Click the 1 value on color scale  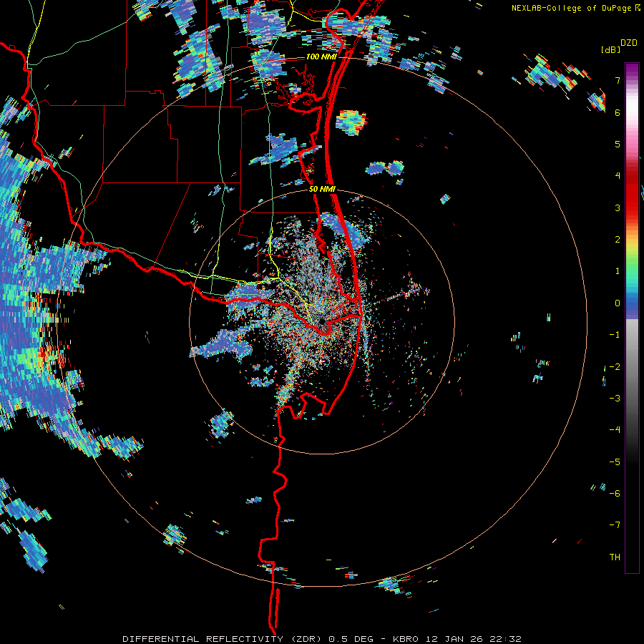618,271
